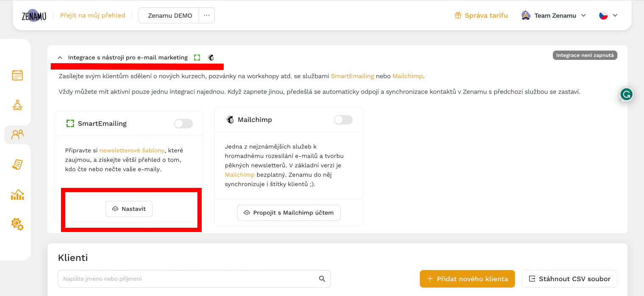644x296 pixels.
Task: Click Integrace s nástroji pro e-mail marketing title
Action: pyautogui.click(x=128, y=57)
